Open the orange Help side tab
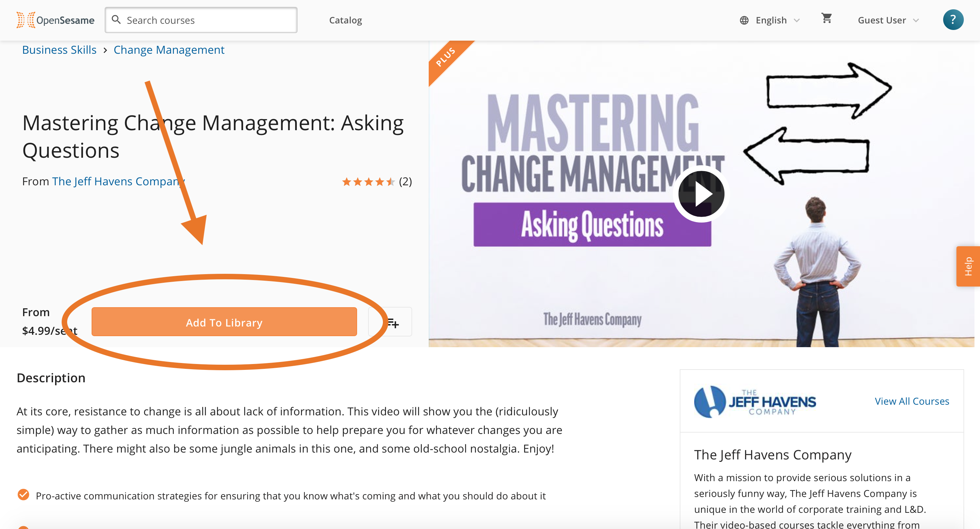This screenshot has height=529, width=980. [x=968, y=267]
